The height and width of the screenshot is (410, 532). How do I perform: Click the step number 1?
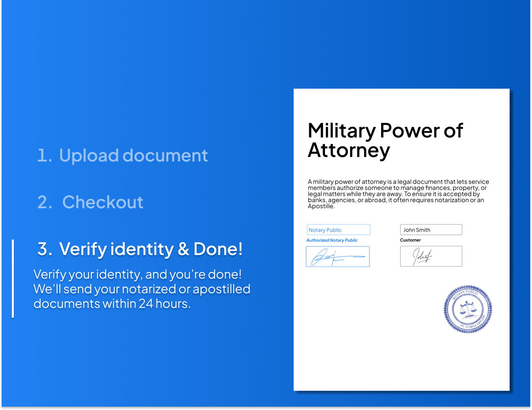[x=44, y=155]
